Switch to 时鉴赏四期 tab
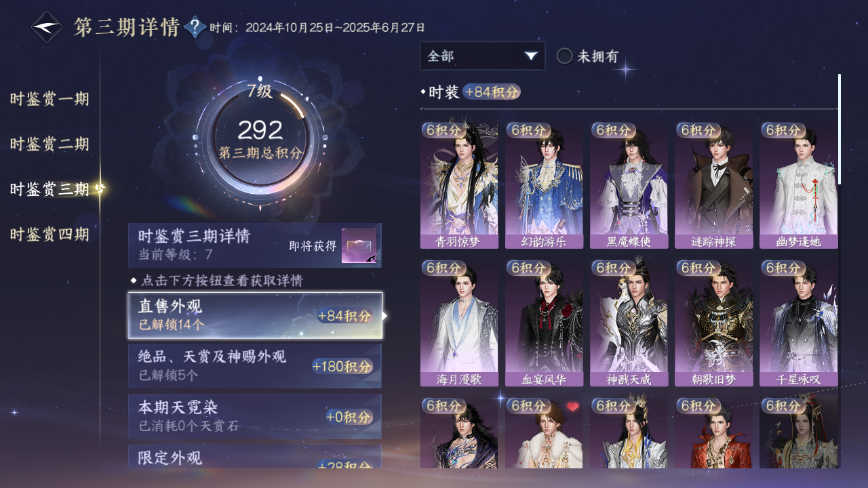 click(x=50, y=235)
